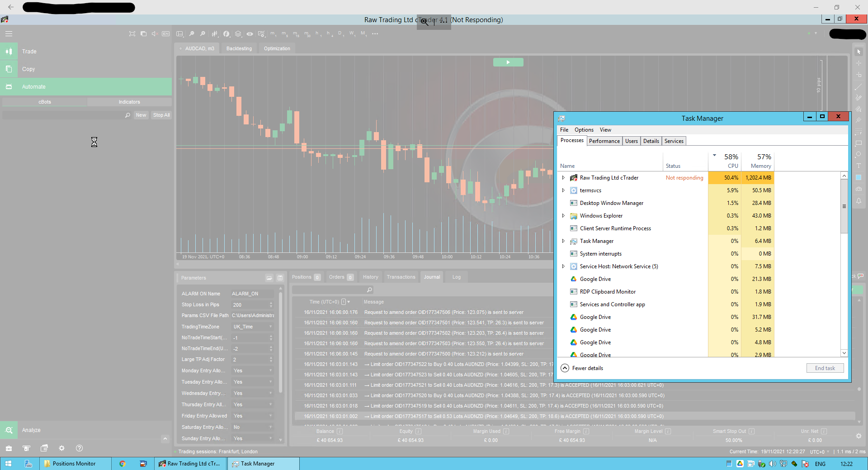Open the cTrader hamburger menu
The image size is (868, 470).
pos(9,33)
